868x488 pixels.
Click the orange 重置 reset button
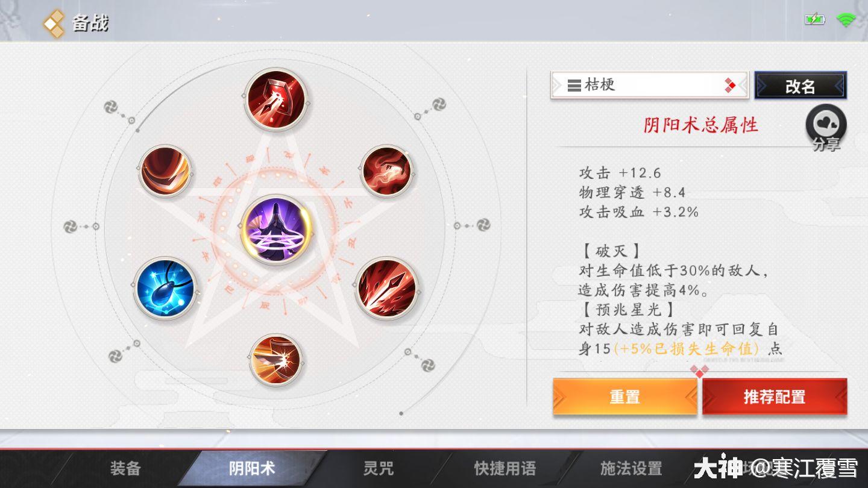pyautogui.click(x=625, y=397)
